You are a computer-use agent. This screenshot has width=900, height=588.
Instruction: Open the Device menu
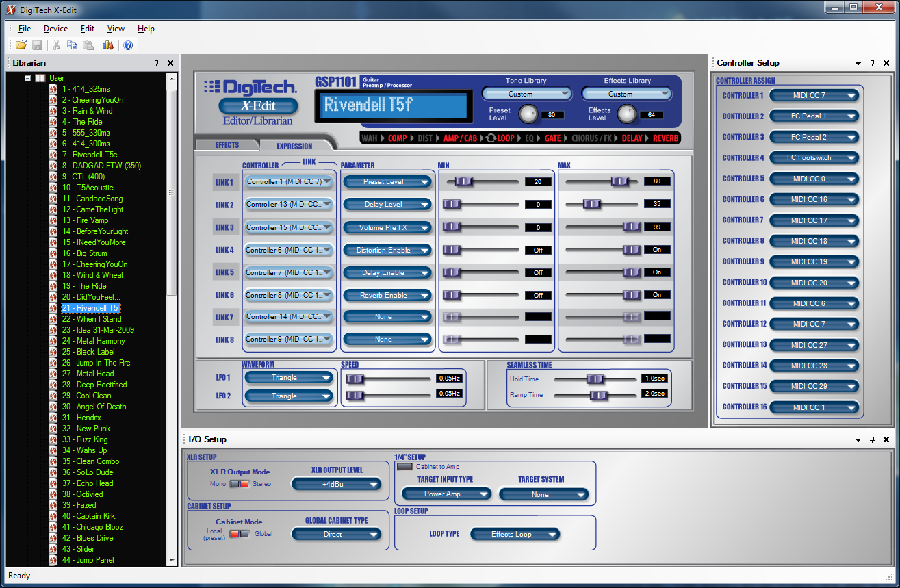click(55, 29)
